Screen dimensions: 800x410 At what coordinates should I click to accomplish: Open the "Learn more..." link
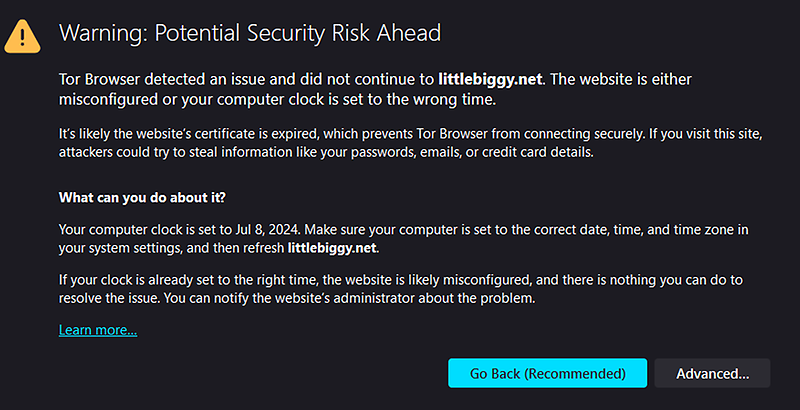[x=98, y=330]
